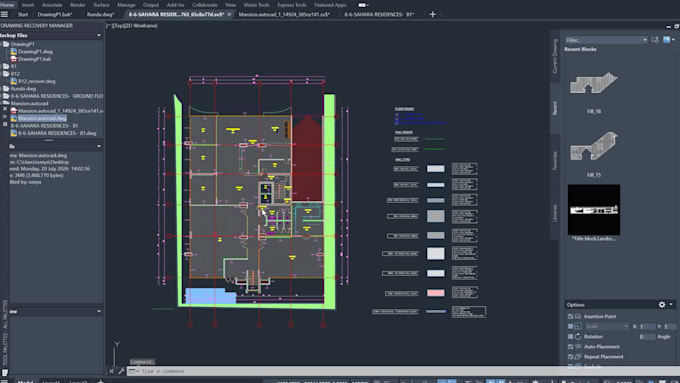Add a new drawing tab with plus icon
680x383 pixels.
(x=432, y=14)
